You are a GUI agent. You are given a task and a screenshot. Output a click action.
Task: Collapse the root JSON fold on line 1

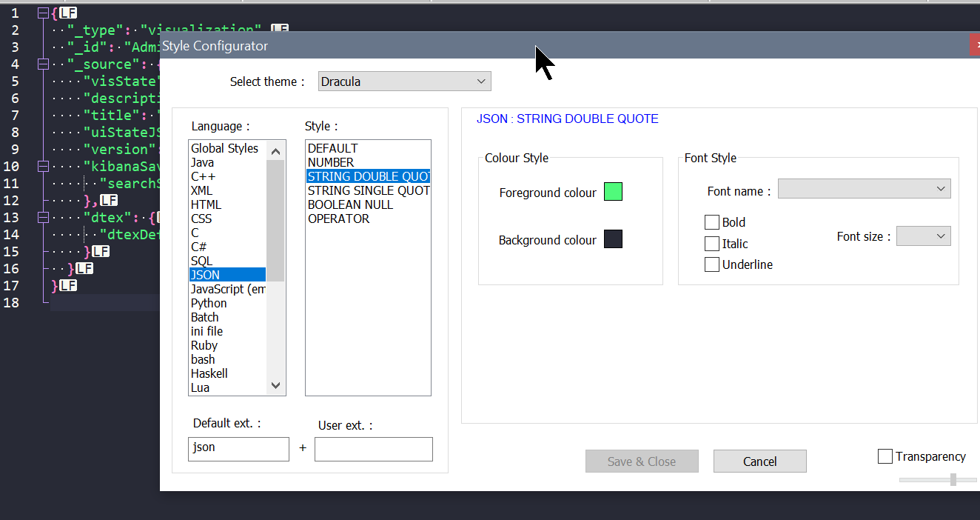(43, 12)
